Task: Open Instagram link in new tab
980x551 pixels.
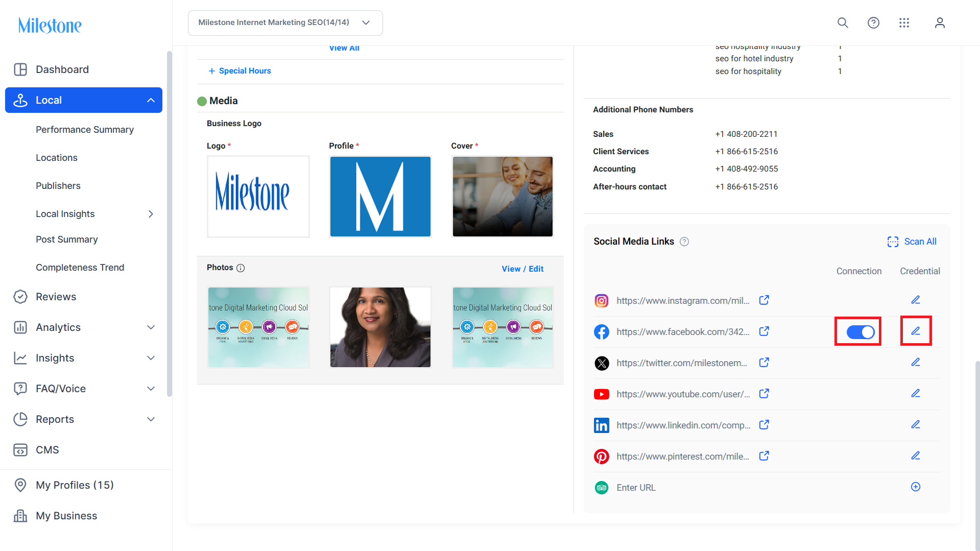Action: [x=764, y=300]
